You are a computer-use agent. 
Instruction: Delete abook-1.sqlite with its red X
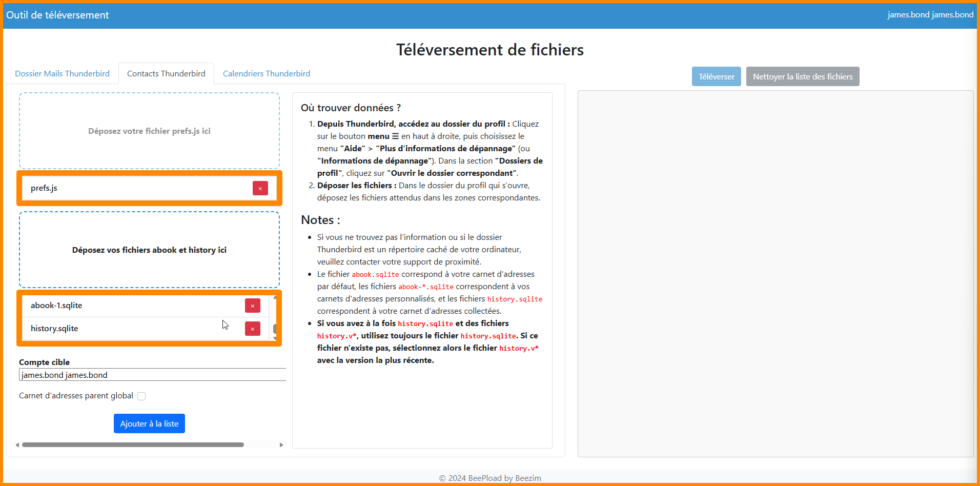252,306
